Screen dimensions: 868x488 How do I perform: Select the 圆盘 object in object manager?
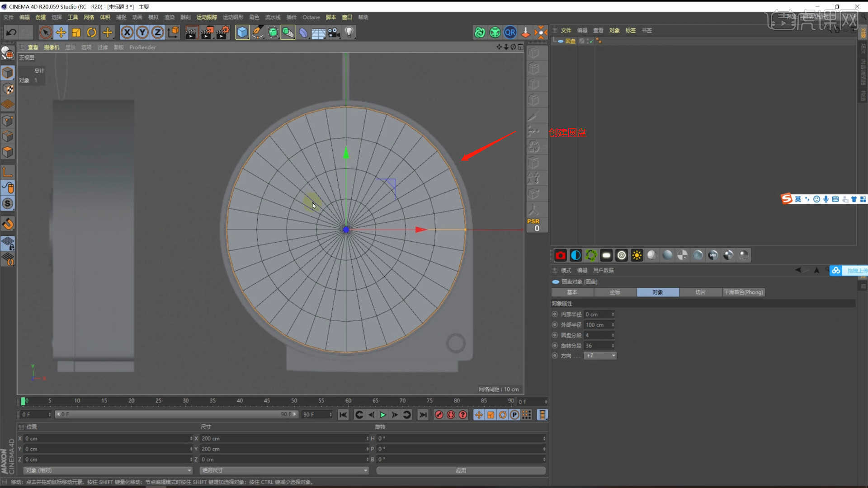coord(570,41)
